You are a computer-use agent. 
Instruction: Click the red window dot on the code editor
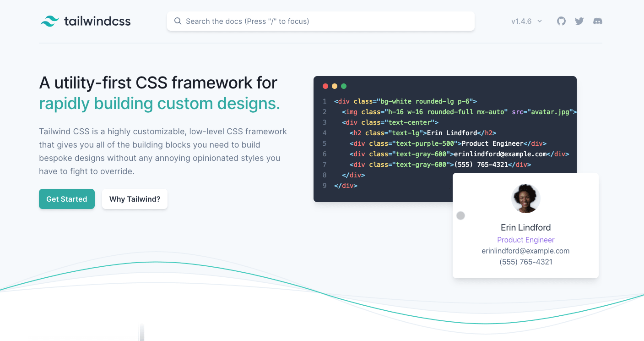(x=325, y=86)
